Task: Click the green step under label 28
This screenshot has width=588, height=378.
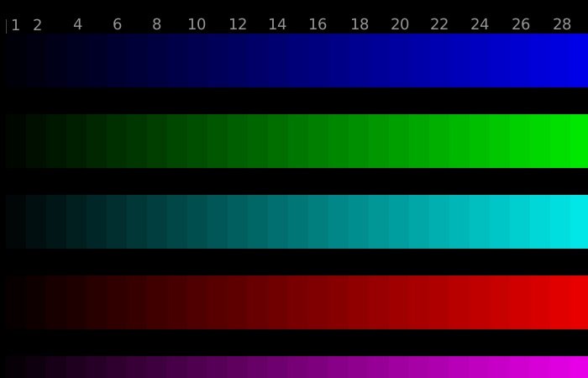Action: tap(559, 141)
